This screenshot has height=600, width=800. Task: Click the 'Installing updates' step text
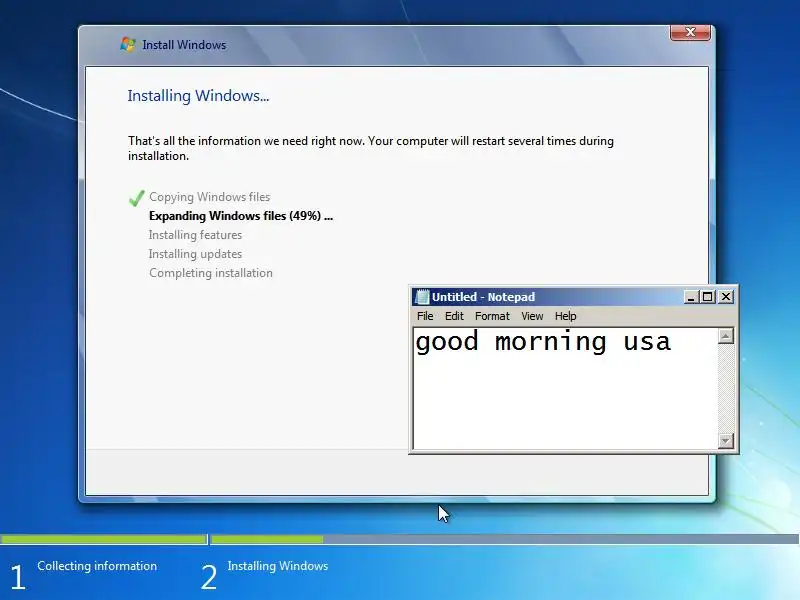[x=195, y=254]
